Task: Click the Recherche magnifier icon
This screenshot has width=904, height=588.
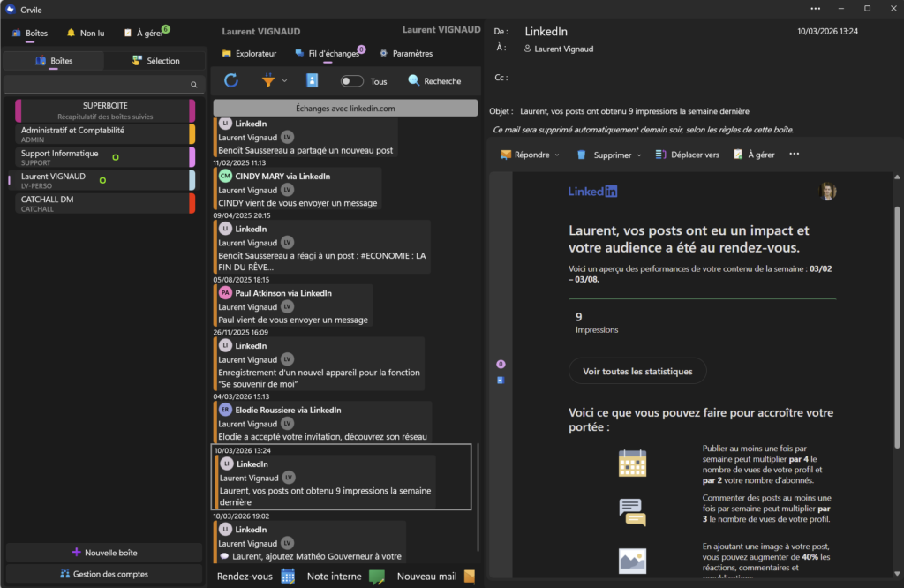Action: pos(414,81)
